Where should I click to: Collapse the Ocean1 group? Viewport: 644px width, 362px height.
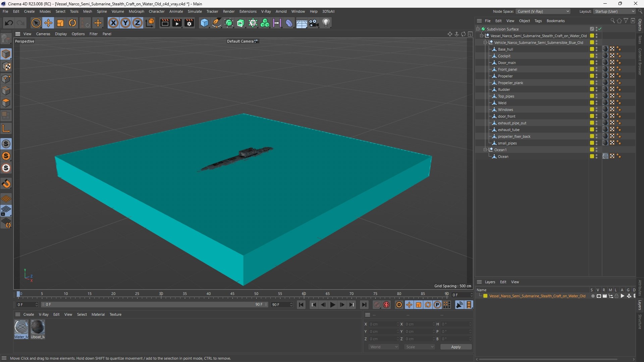pos(485,149)
